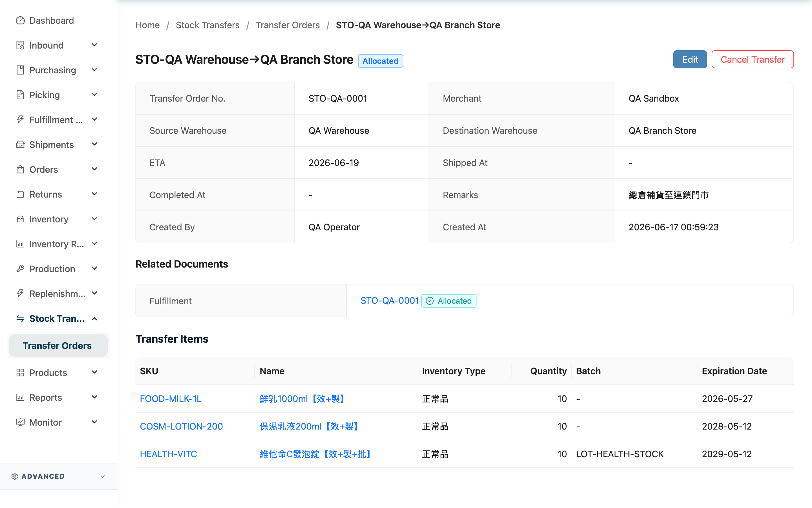Click the check-circle icon in fulfillment Allocated badge
Screen dimensions: 812x508
pos(429,301)
